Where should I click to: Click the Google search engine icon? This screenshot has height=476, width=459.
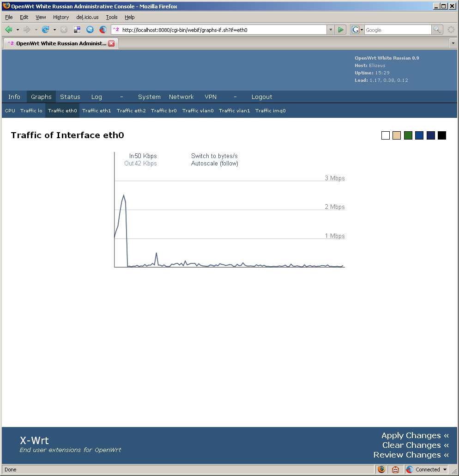(x=355, y=30)
